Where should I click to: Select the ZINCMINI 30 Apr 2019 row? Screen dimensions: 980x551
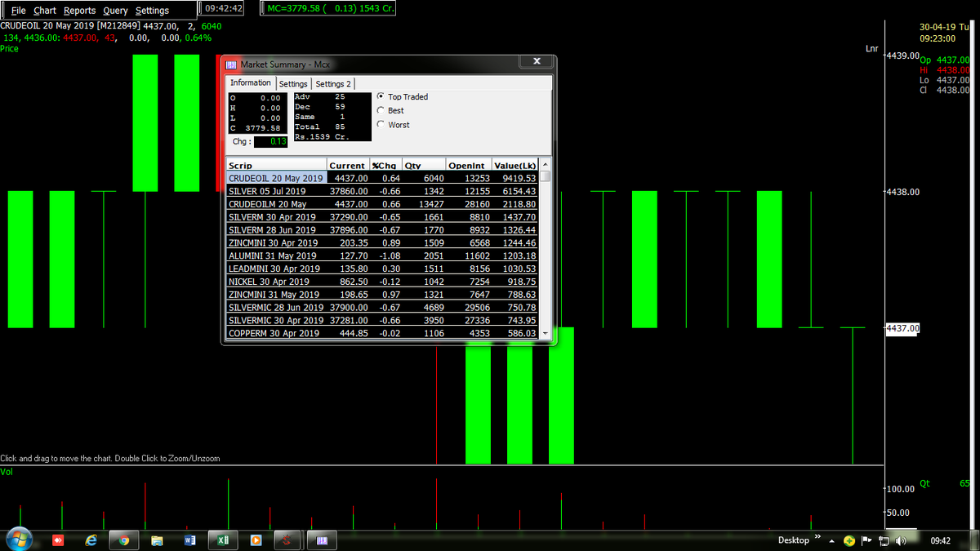382,242
